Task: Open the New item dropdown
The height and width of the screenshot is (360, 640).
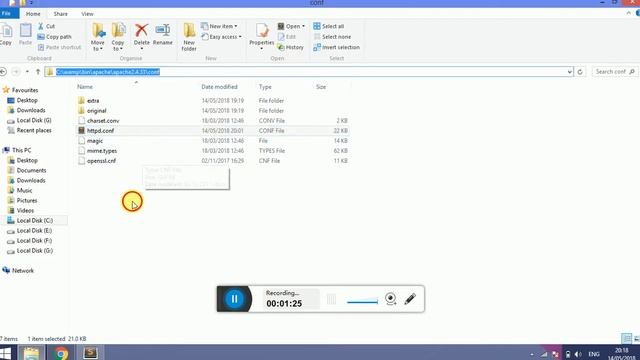Action: tap(220, 26)
